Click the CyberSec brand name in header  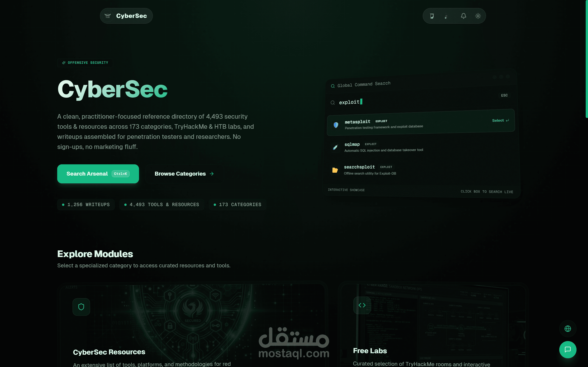tap(131, 16)
